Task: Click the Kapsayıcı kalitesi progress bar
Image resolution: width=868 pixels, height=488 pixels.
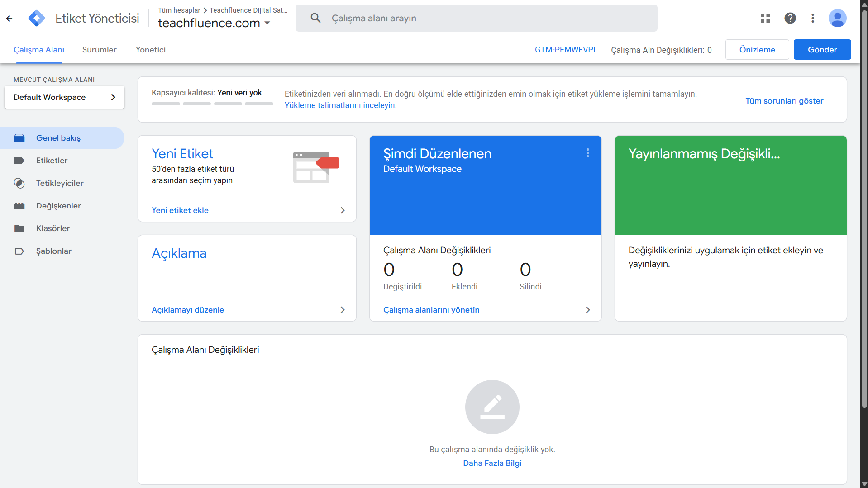Action: click(212, 104)
